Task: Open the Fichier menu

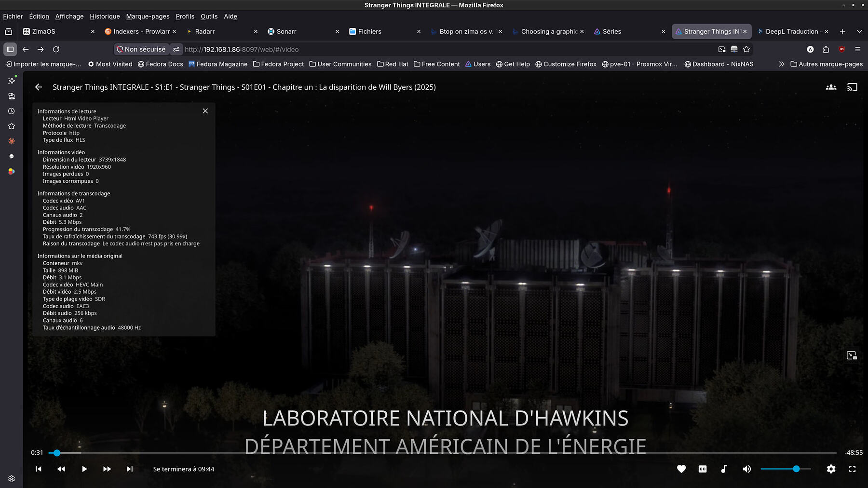Action: 13,16
